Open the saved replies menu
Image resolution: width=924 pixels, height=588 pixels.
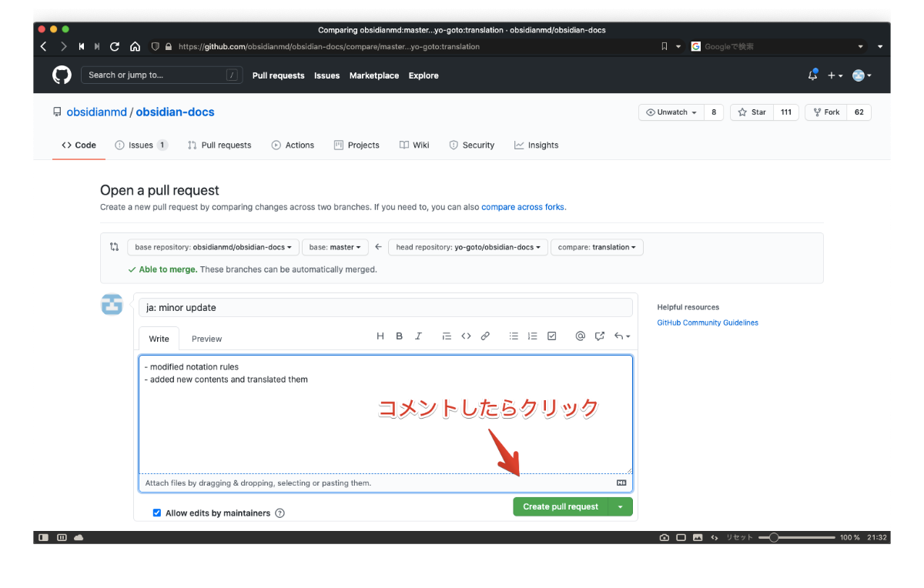622,336
